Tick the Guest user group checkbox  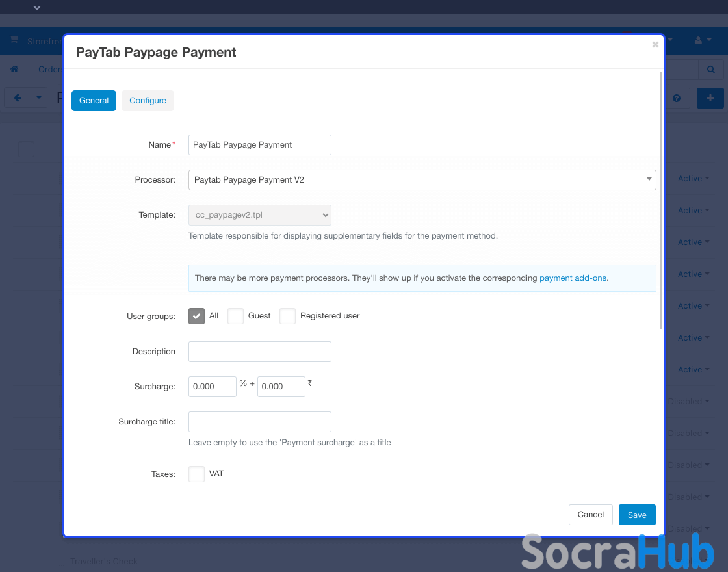[x=235, y=316]
